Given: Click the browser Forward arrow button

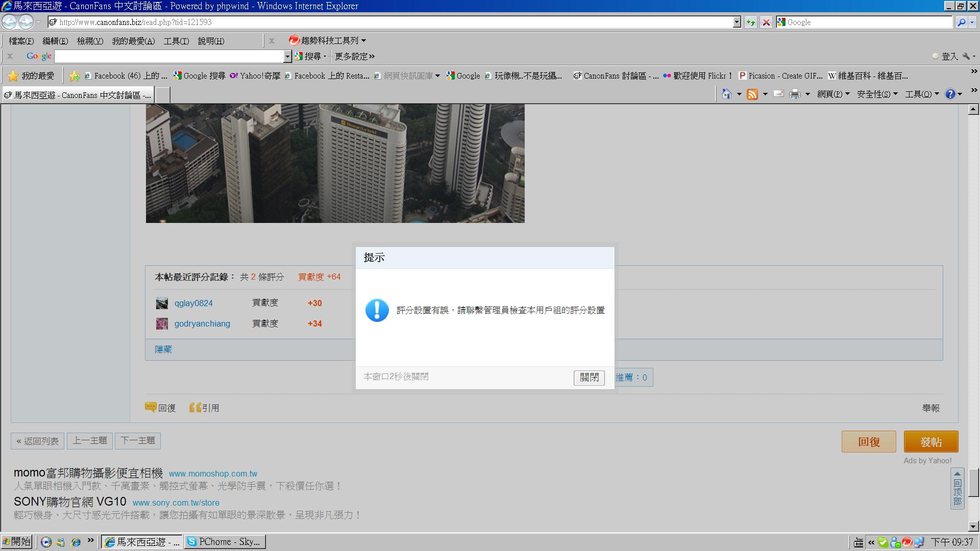Looking at the screenshot, I should tap(26, 22).
